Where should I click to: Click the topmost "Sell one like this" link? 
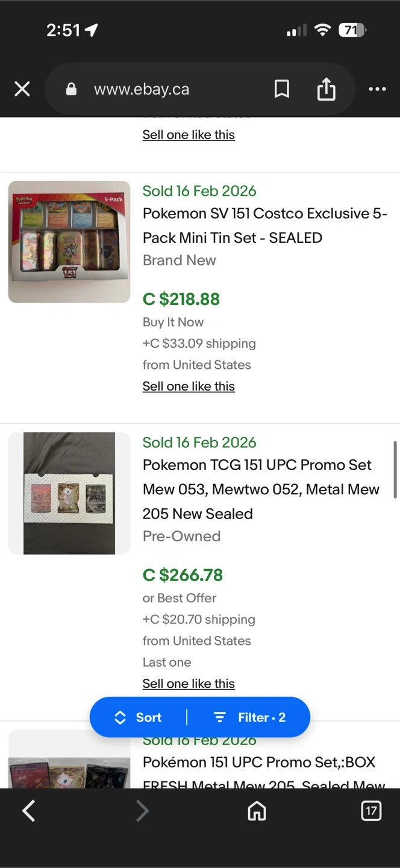click(189, 135)
